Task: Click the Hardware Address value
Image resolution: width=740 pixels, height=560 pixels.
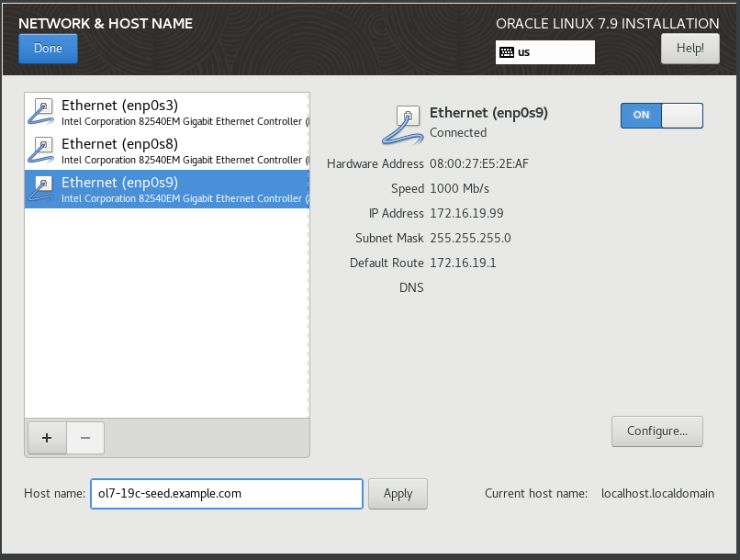Action: pos(478,163)
